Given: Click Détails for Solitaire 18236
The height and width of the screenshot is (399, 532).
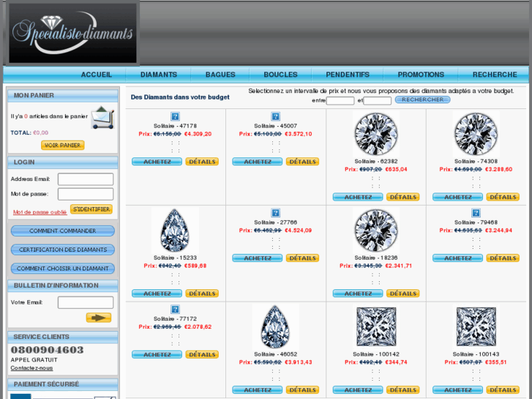Looking at the screenshot, I should pyautogui.click(x=402, y=294).
